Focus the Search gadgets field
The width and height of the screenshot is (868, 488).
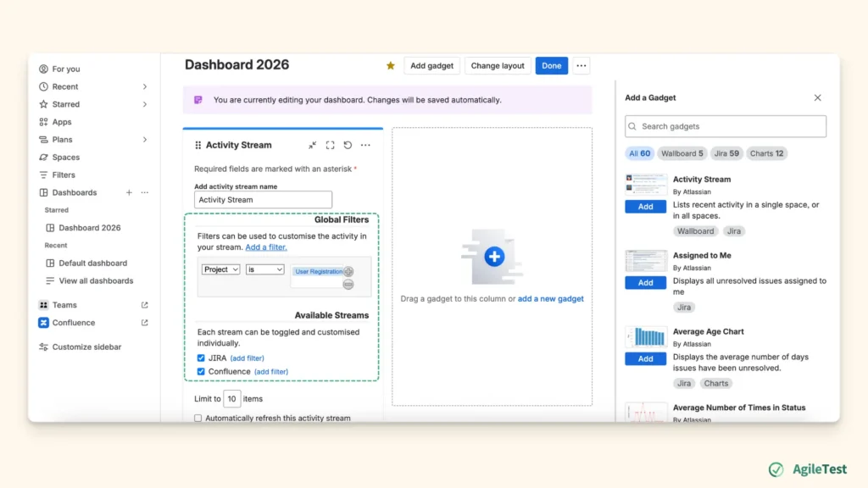pyautogui.click(x=726, y=126)
